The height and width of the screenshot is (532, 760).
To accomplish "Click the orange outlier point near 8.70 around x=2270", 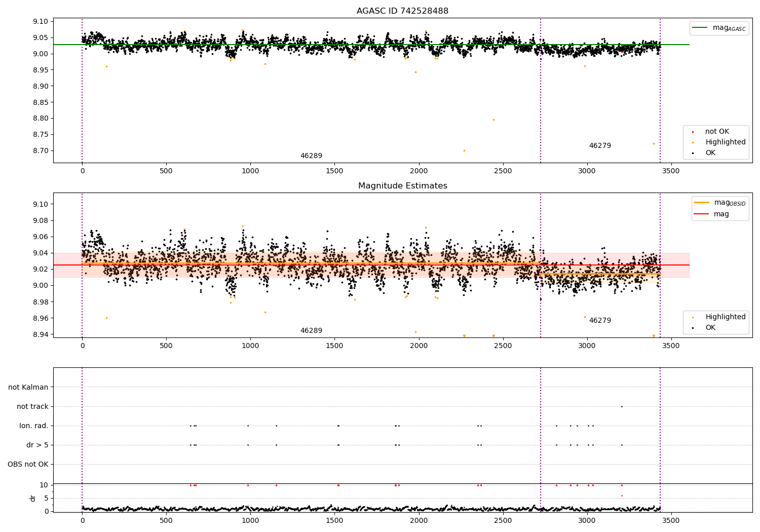I will 464,150.
